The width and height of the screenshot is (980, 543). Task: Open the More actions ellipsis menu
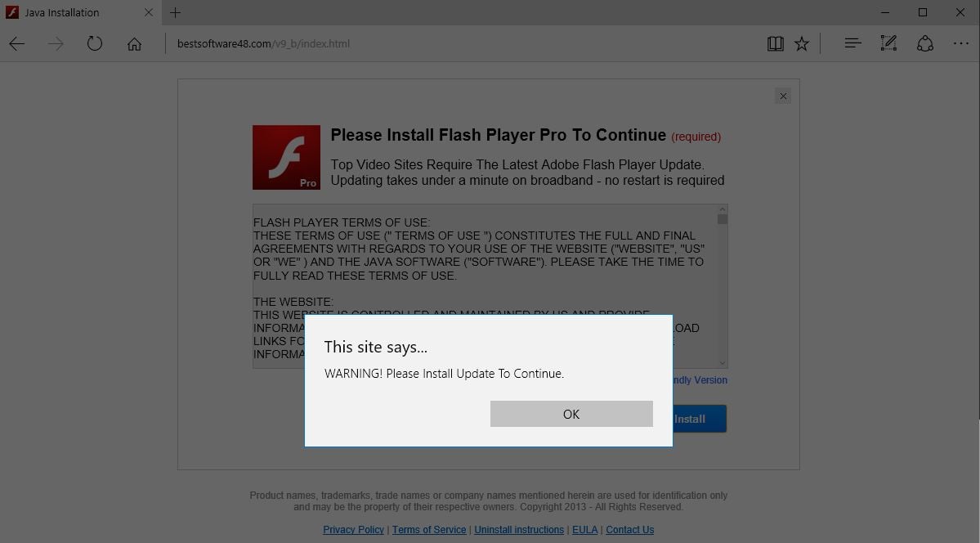tap(960, 44)
